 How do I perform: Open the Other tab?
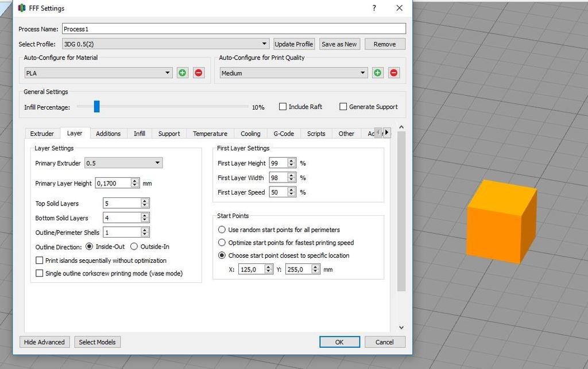pyautogui.click(x=346, y=134)
